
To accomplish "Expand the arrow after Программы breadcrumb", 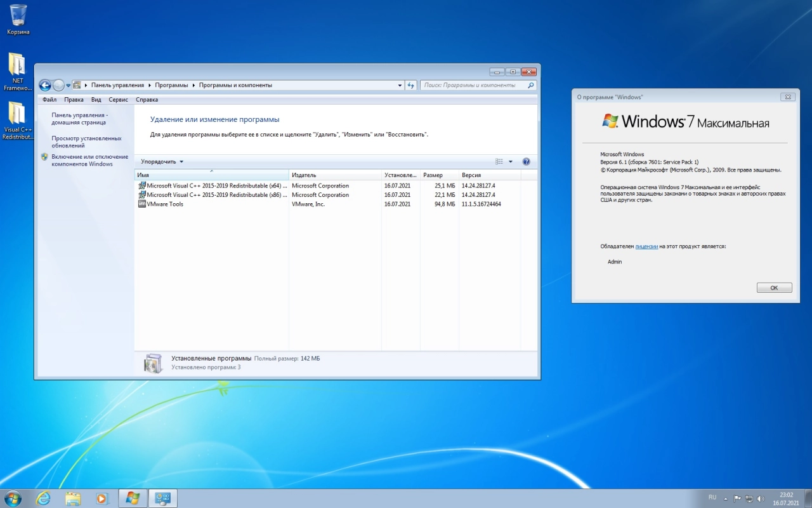I will click(194, 85).
